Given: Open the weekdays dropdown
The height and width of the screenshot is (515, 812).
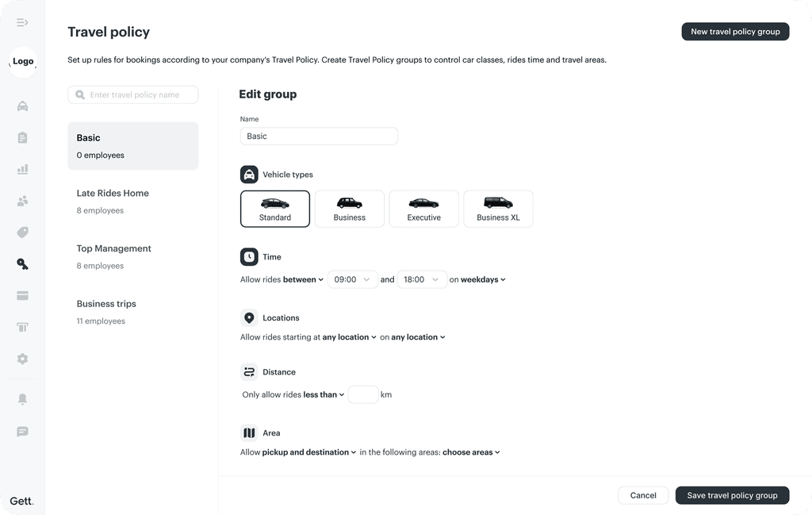Looking at the screenshot, I should 483,279.
